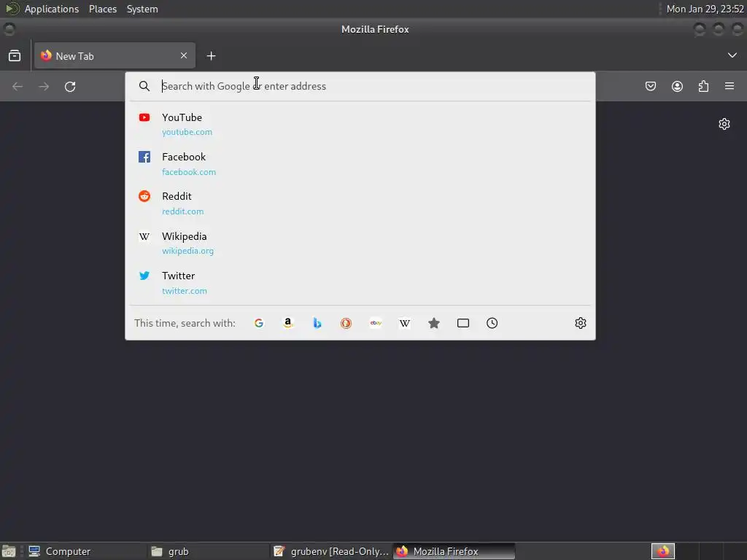
Task: Click the magnifier icon in address bar
Action: pyautogui.click(x=144, y=86)
